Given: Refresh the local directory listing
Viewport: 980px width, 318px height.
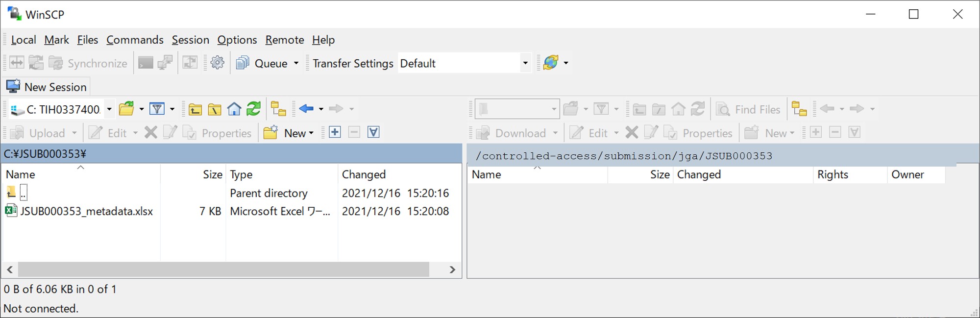Looking at the screenshot, I should click(x=253, y=109).
